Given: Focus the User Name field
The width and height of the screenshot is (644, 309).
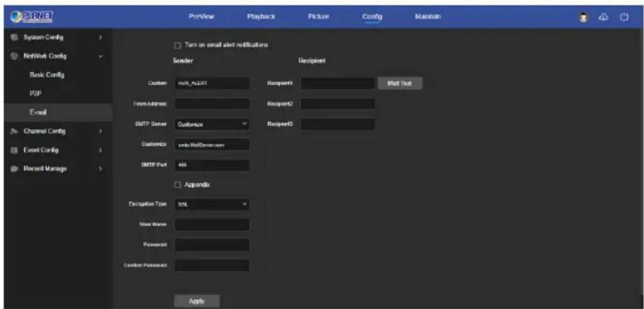Looking at the screenshot, I should point(212,225).
